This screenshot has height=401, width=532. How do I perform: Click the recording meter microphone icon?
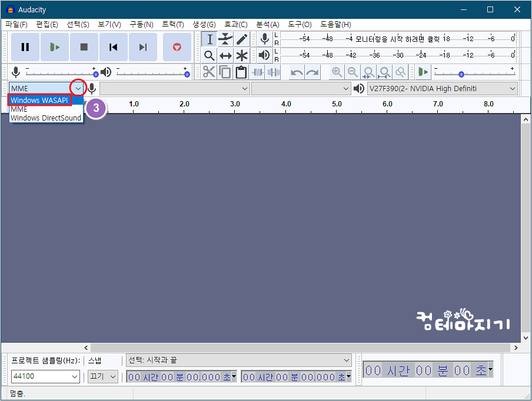pyautogui.click(x=265, y=39)
